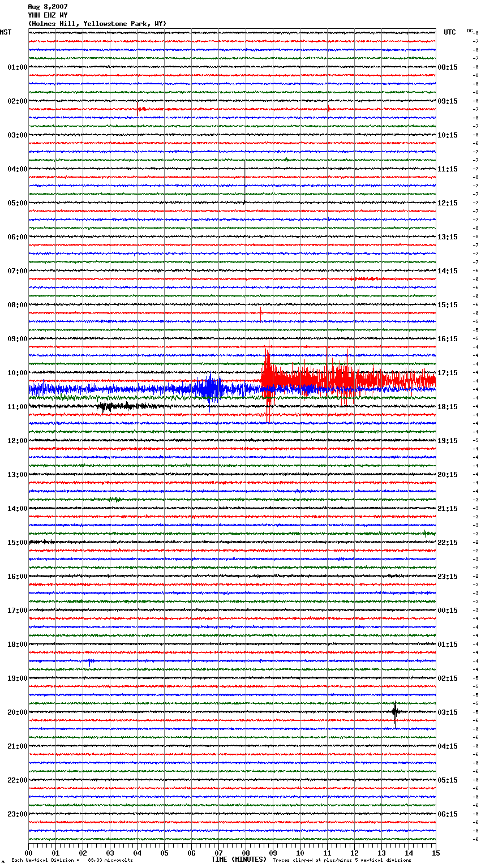Click the "11:15" UTC time label
Image resolution: width=481 pixels, height=868 pixels.
448,169
